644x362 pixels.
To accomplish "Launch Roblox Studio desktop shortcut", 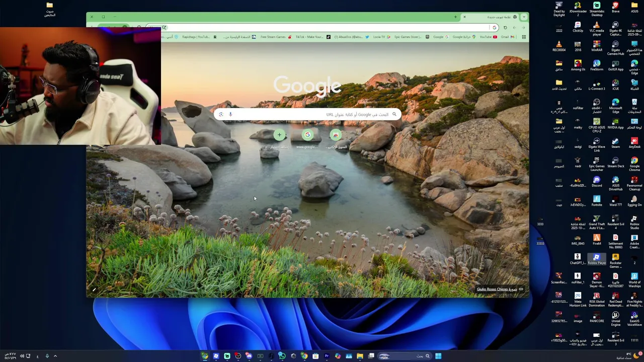I will coord(634,222).
